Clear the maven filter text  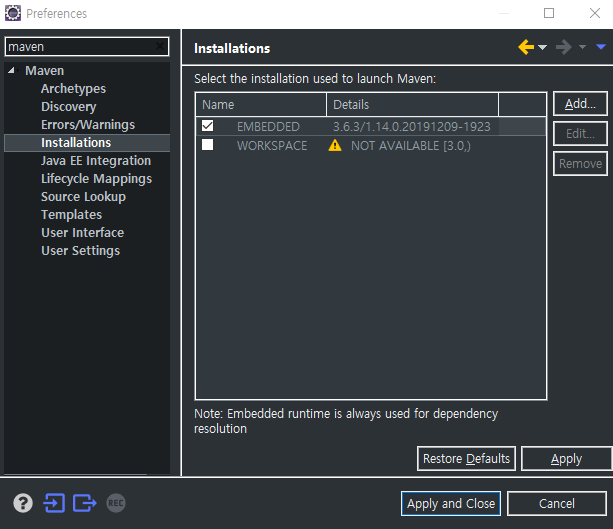point(160,47)
